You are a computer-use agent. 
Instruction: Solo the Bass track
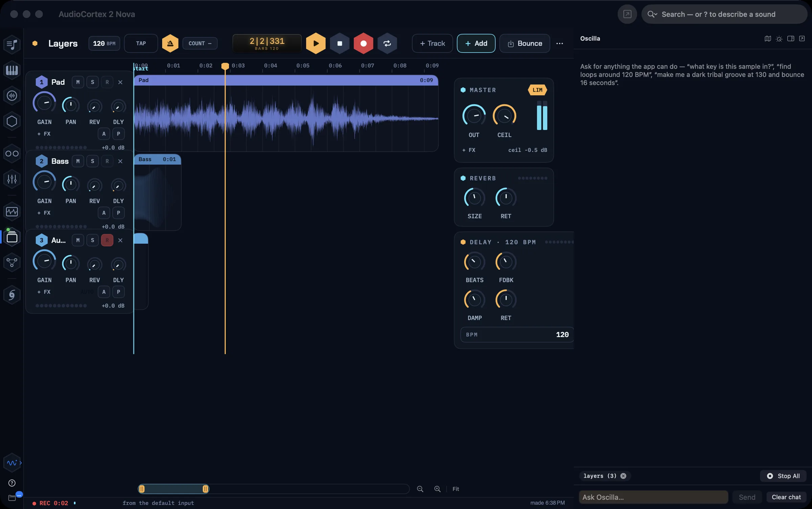[x=92, y=161]
